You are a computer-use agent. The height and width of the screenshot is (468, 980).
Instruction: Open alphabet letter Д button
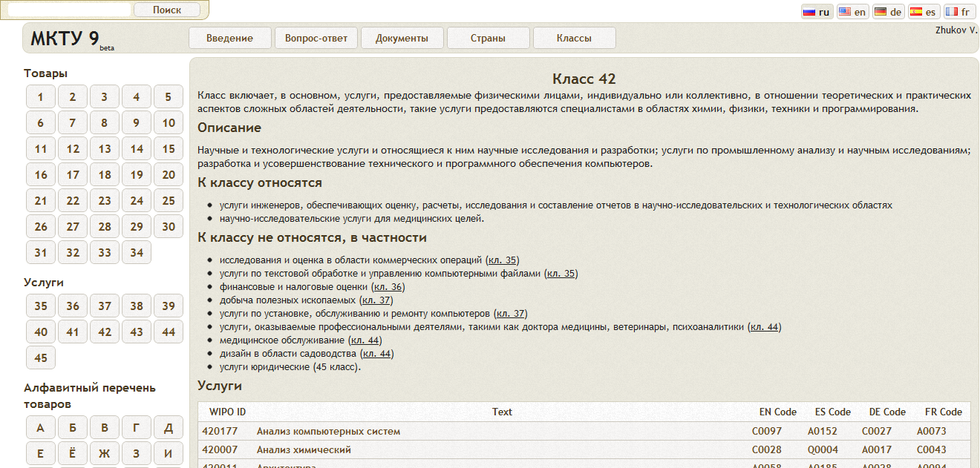coord(169,427)
